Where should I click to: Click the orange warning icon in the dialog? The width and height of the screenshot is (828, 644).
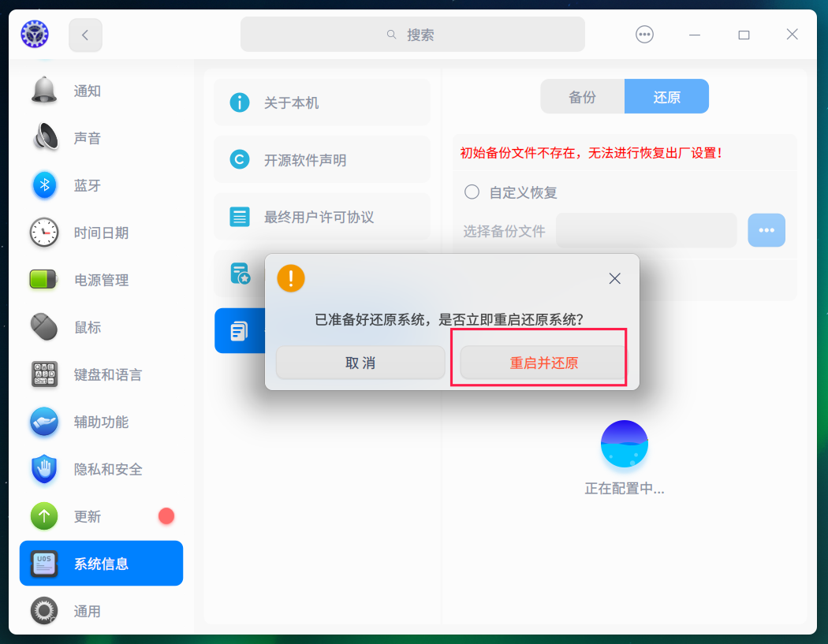pos(291,278)
